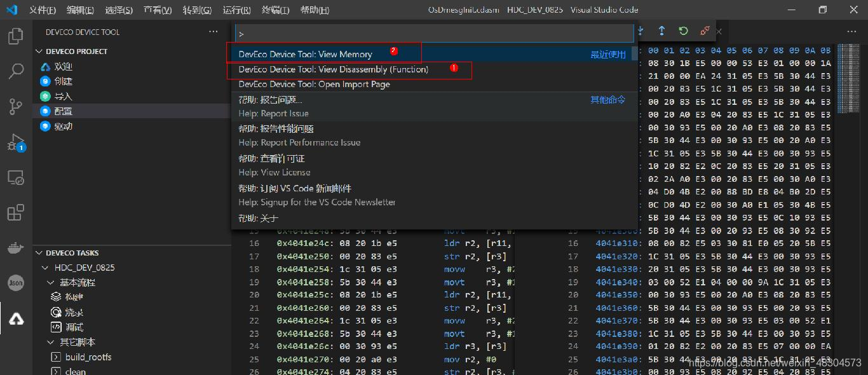Open 驱动 driver item in DevEco Project
This screenshot has height=375, width=868.
[x=63, y=126]
